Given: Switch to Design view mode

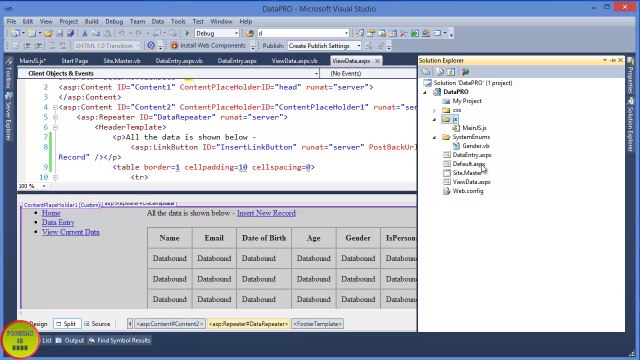Looking at the screenshot, I should tap(38, 324).
